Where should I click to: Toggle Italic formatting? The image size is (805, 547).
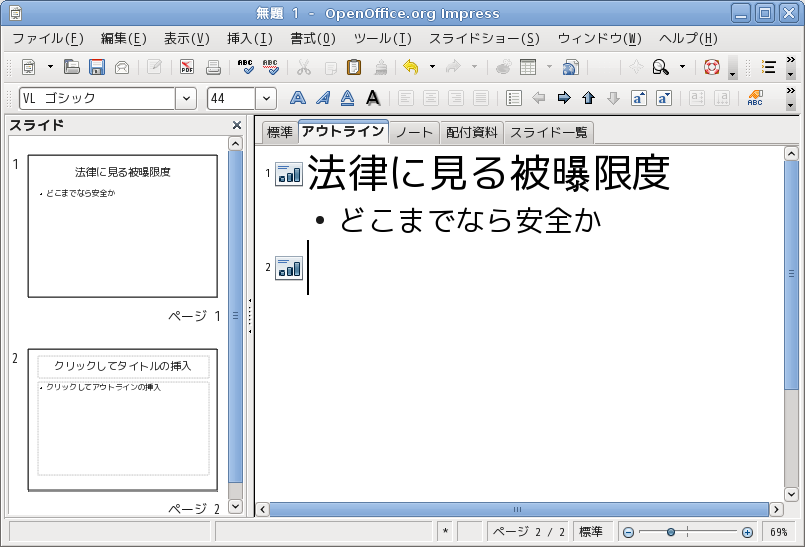(x=323, y=98)
